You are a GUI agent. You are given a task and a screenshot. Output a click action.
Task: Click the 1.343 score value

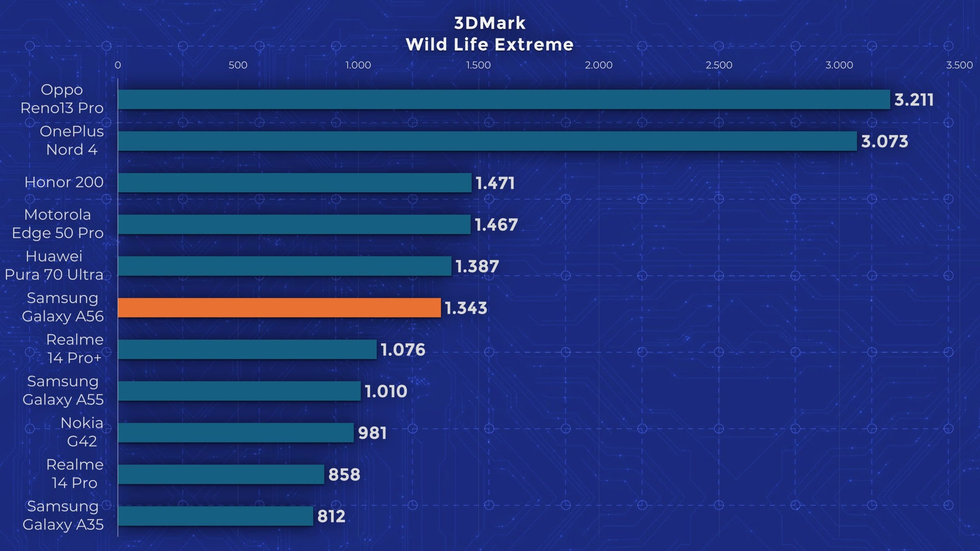[x=466, y=308]
